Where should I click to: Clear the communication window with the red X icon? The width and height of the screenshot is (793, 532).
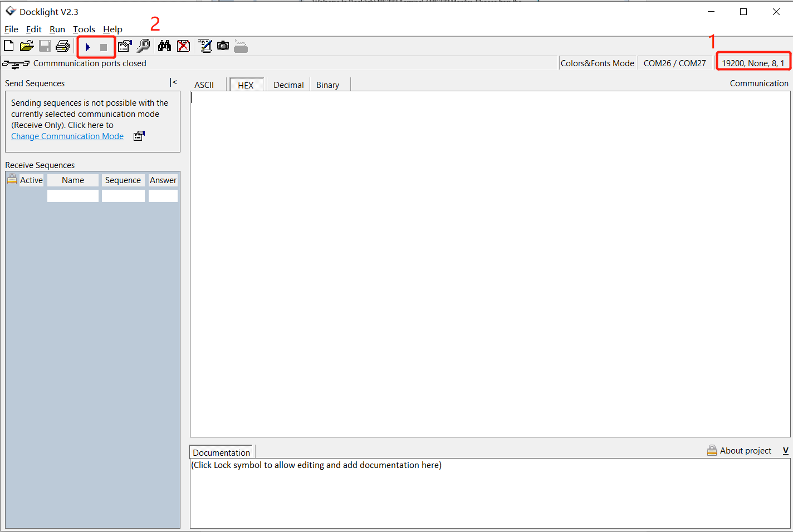[183, 46]
